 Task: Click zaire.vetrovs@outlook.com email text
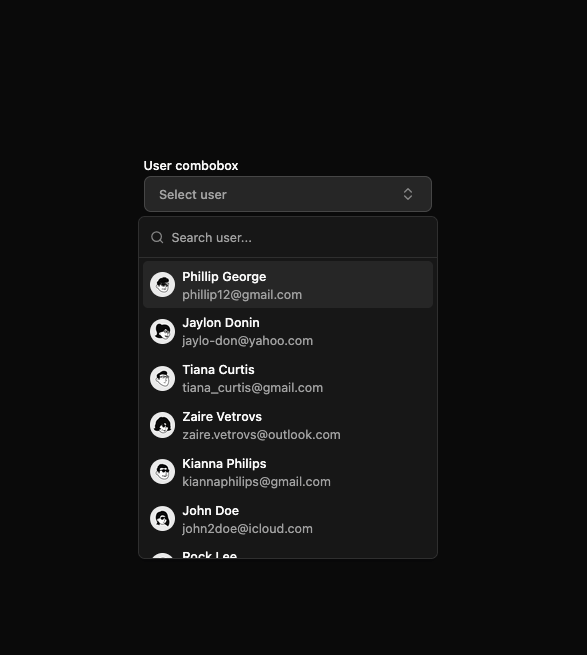tap(261, 435)
